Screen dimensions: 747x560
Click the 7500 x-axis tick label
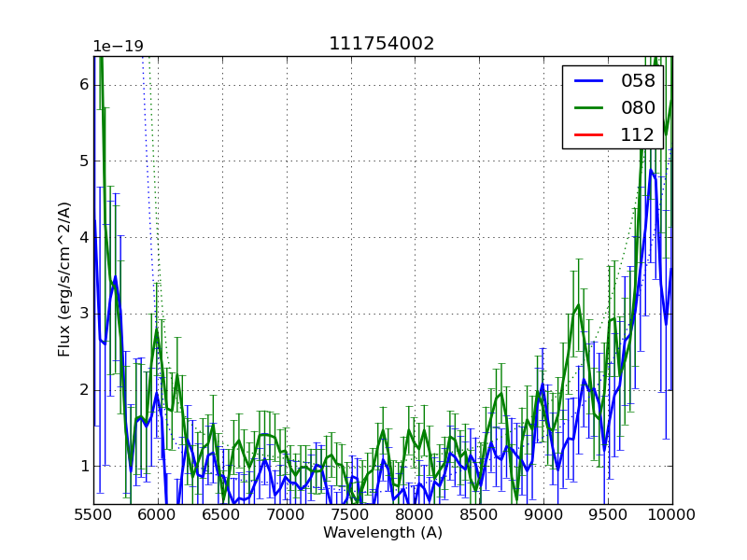tap(351, 514)
